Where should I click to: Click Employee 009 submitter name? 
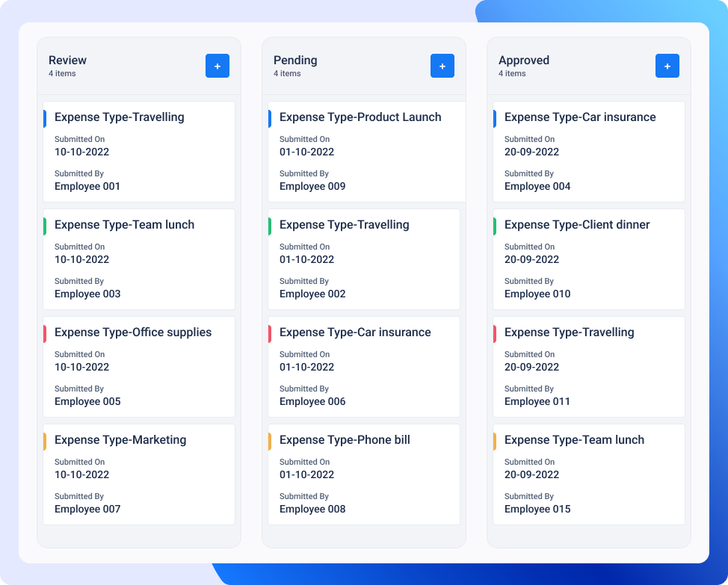click(312, 187)
